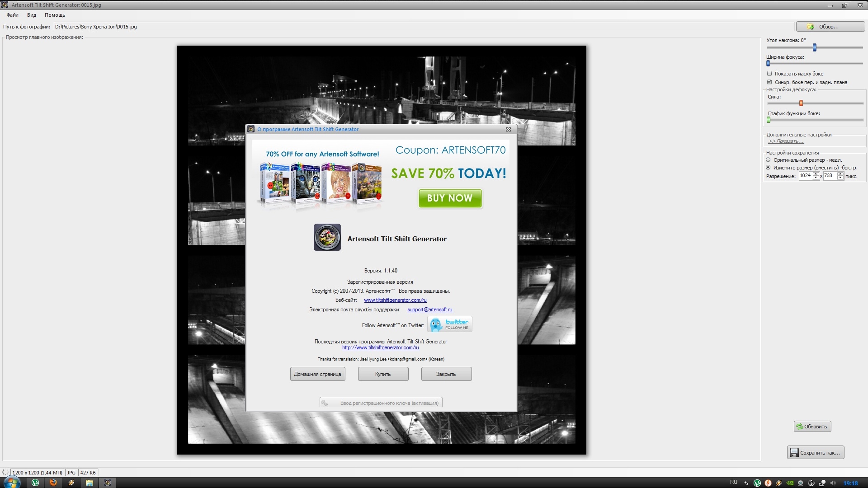Click the folder icon on the Обзор button
Screen dimensions: 868x488
coord(811,27)
